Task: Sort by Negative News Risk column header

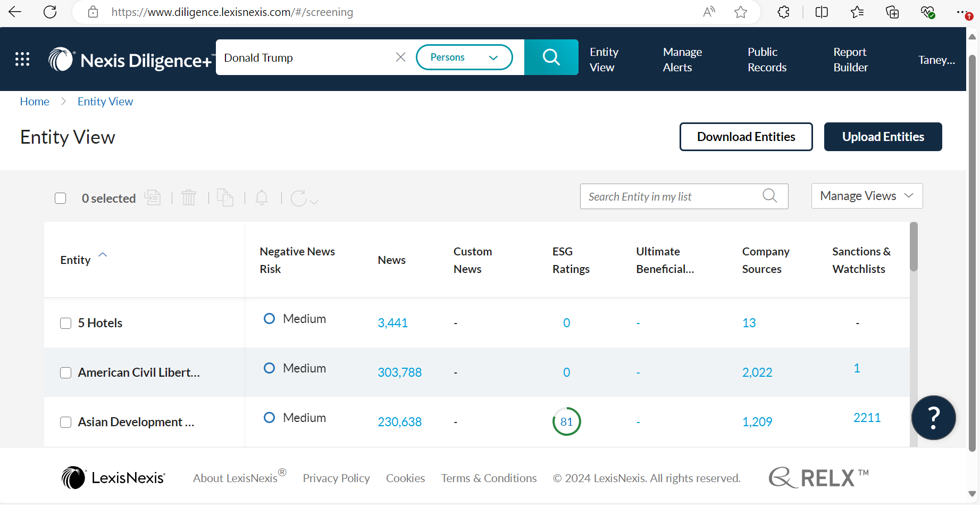Action: tap(297, 260)
